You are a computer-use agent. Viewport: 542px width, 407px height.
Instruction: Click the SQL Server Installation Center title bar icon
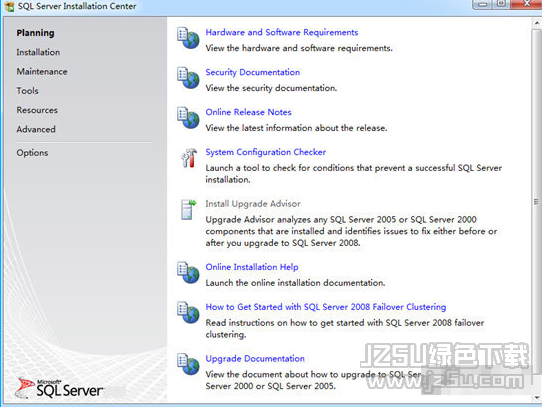tap(9, 6)
